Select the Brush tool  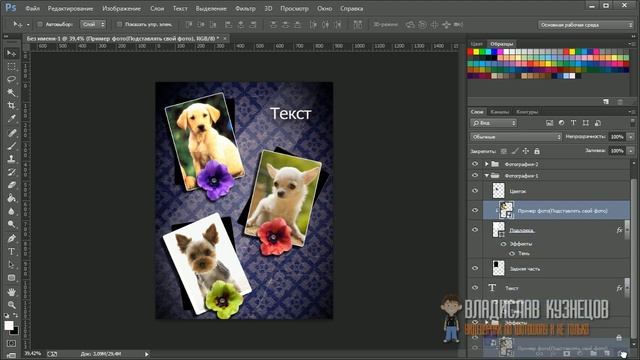[x=11, y=146]
